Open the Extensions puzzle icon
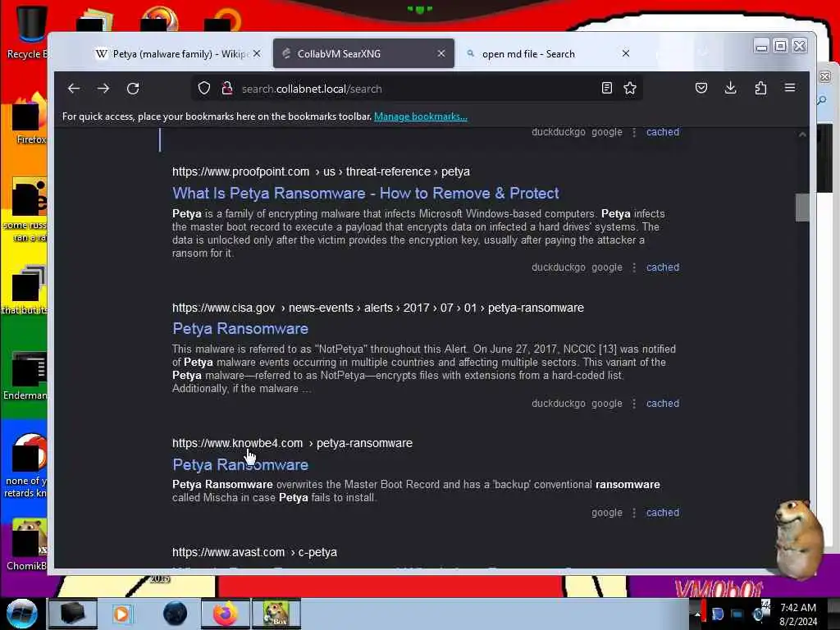This screenshot has width=840, height=630. coord(760,88)
